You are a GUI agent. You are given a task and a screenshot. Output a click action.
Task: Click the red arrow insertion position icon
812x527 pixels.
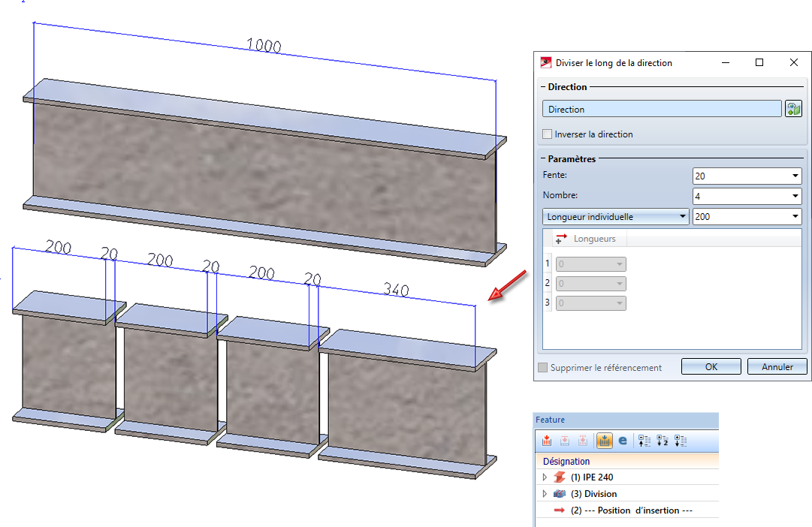[560, 510]
